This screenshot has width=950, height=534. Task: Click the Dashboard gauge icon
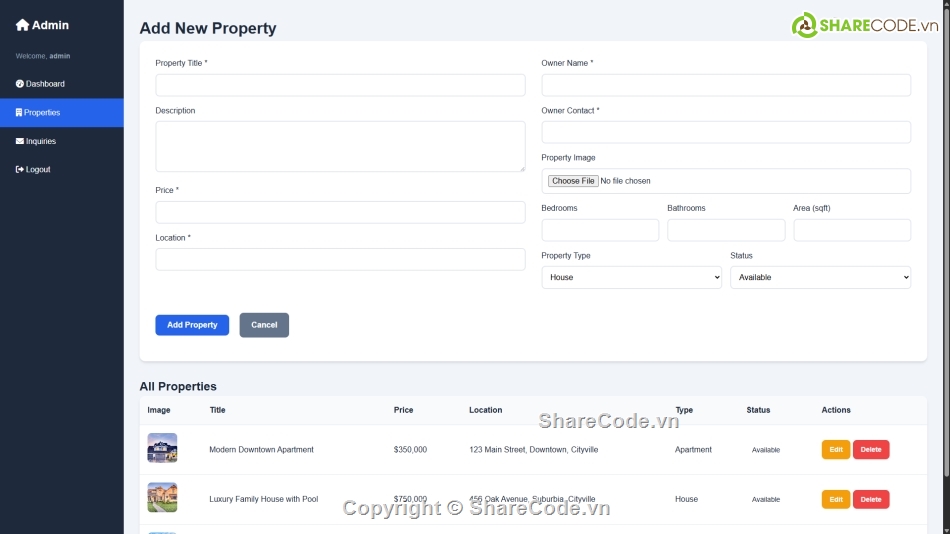click(19, 84)
